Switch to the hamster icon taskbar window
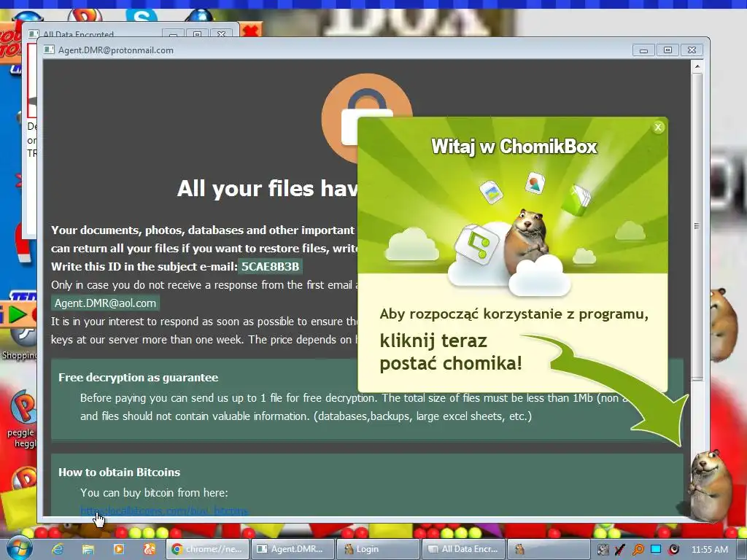Image resolution: width=747 pixels, height=560 pixels. pos(548,549)
